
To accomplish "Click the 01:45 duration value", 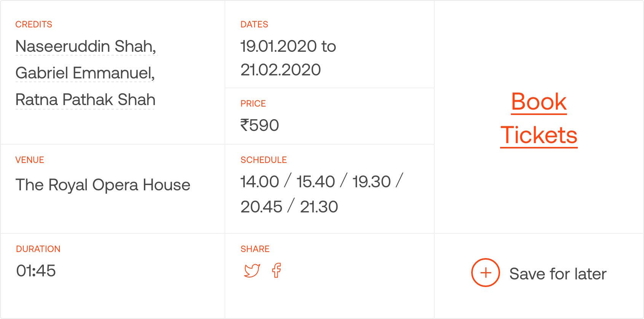I will coord(36,271).
